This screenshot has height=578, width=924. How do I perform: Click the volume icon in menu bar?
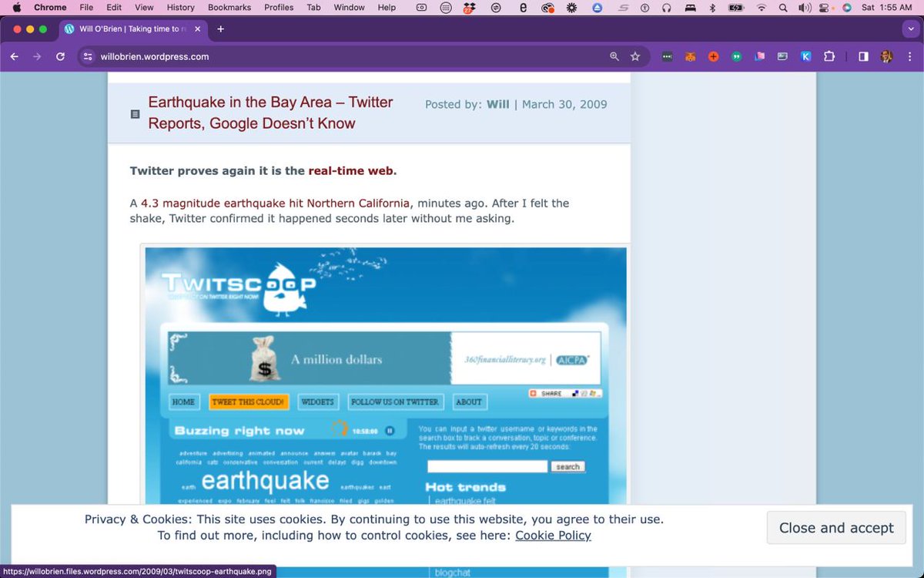point(805,8)
